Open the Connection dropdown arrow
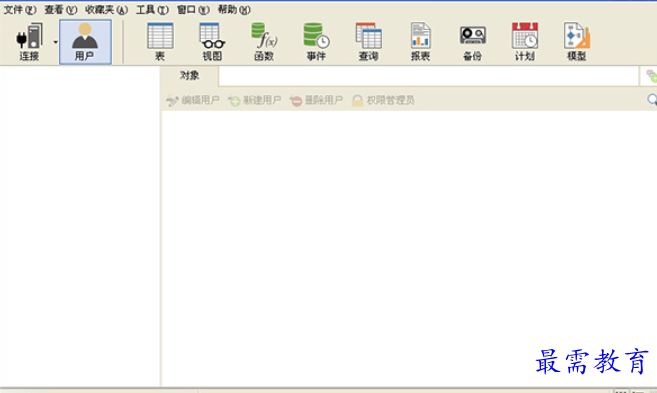The height and width of the screenshot is (393, 657). (55, 42)
